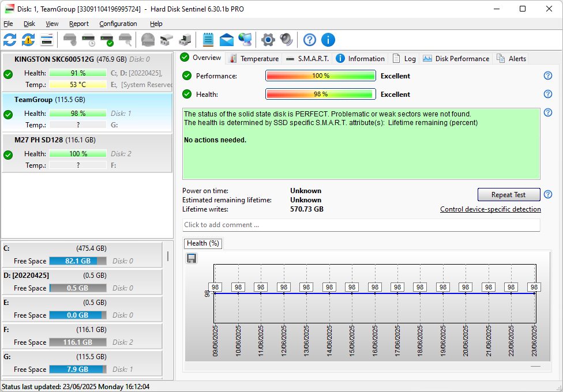This screenshot has height=392, width=563.
Task: Click the status last updated text
Action: 76,387
